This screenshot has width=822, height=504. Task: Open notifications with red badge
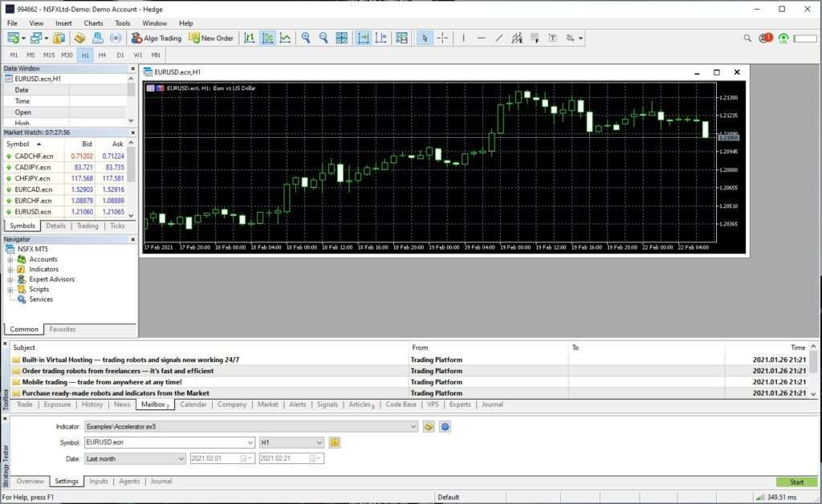coord(765,39)
